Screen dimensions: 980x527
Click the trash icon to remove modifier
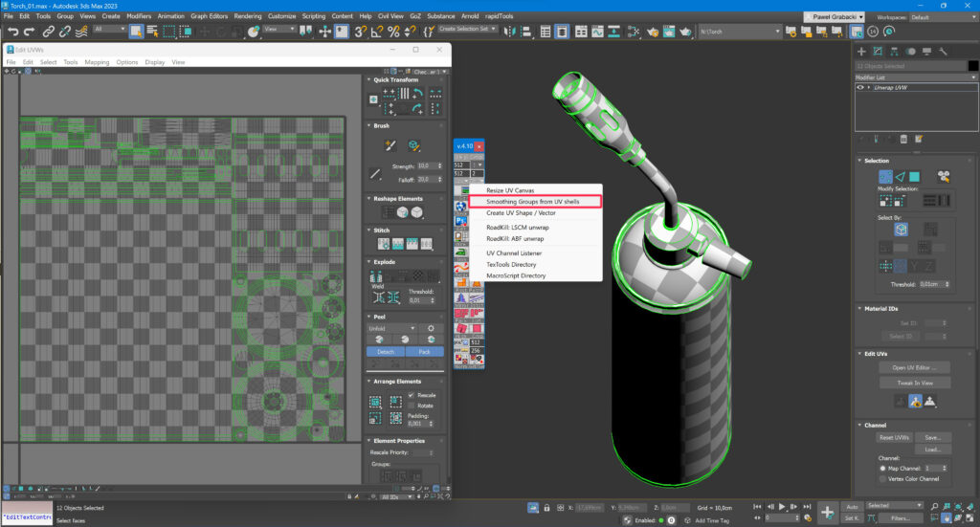(x=903, y=140)
